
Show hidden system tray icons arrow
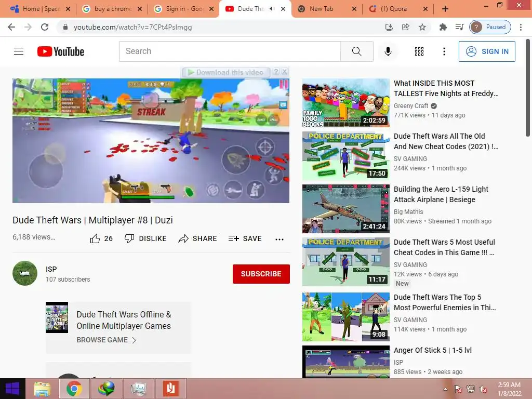point(445,389)
